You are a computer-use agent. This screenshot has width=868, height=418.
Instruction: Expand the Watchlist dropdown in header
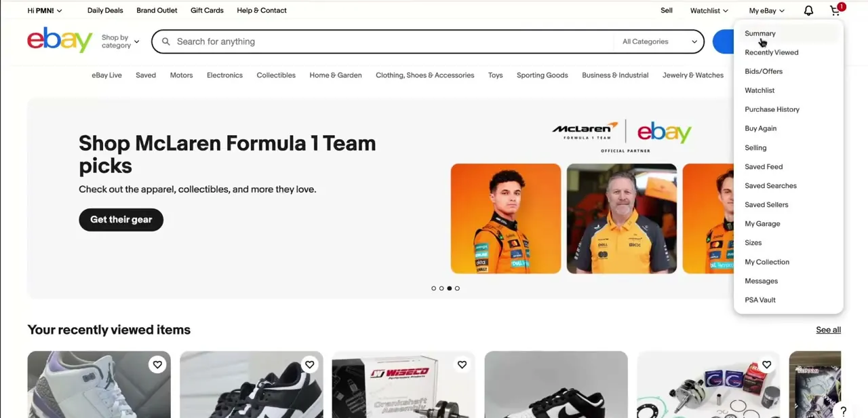(x=709, y=10)
